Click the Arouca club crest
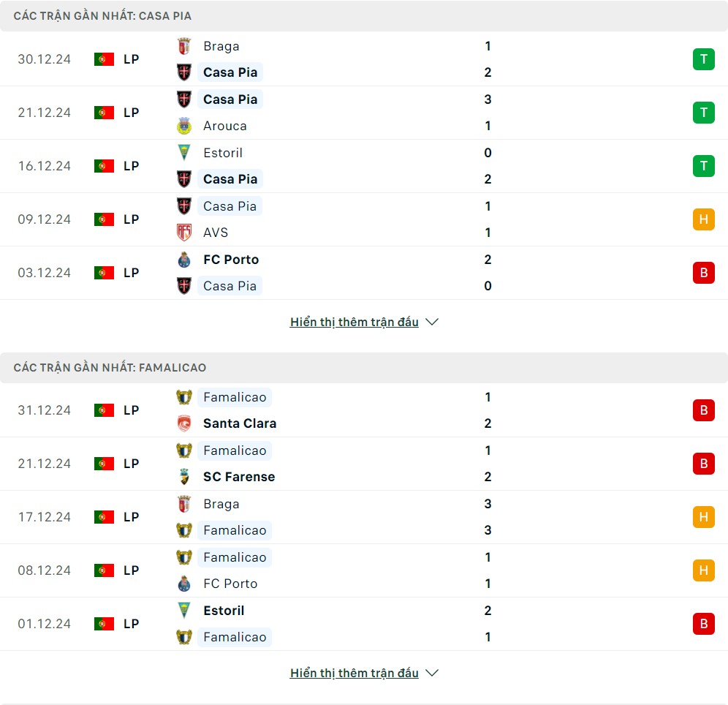Image resolution: width=728 pixels, height=705 pixels. coord(184,126)
